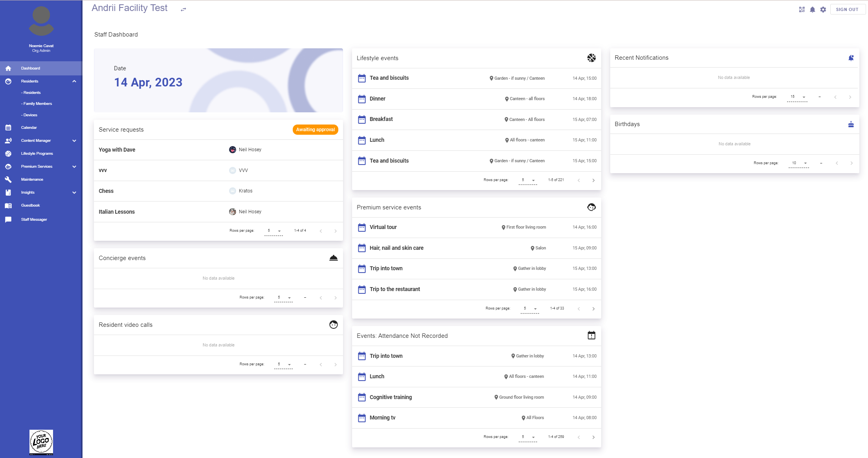
Task: Open the QR code icon in header
Action: click(x=802, y=9)
